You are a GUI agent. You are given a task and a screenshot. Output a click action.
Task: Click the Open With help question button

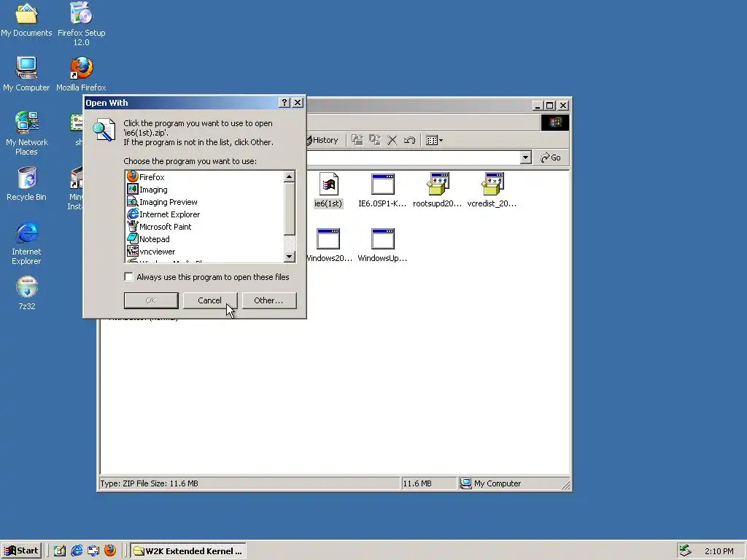pyautogui.click(x=285, y=103)
